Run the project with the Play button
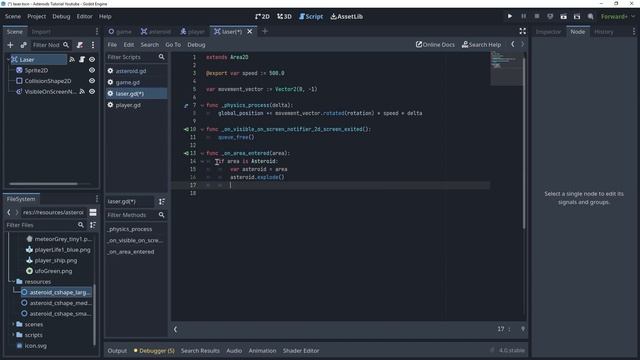This screenshot has height=360, width=640. click(510, 16)
